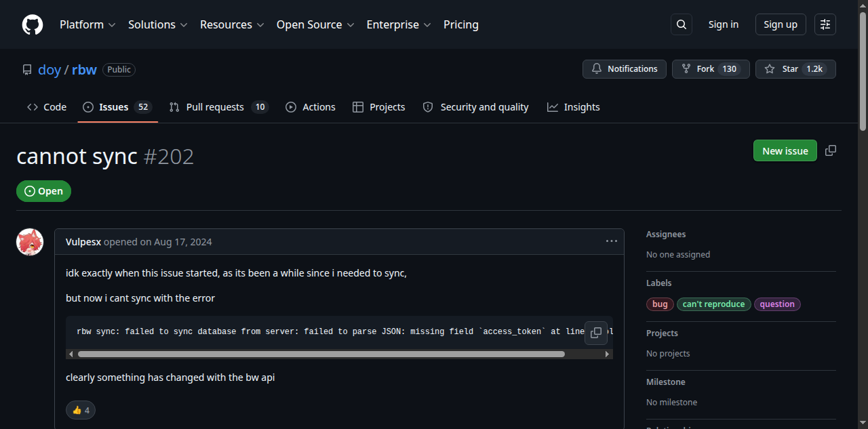Click the repository book icon beside doy
This screenshot has height=429, width=868.
[26, 69]
